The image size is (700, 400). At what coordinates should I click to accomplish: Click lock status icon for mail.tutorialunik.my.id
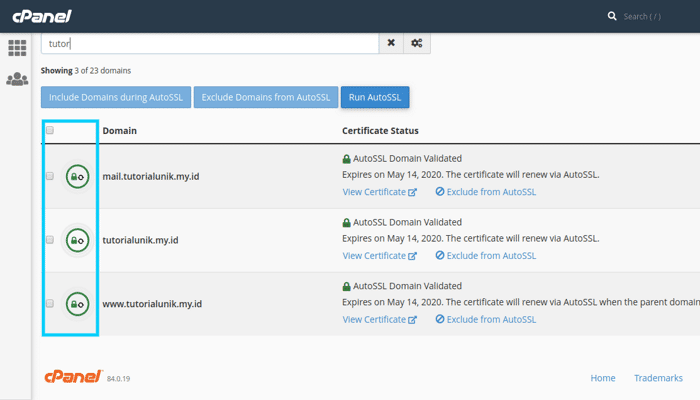(x=78, y=176)
